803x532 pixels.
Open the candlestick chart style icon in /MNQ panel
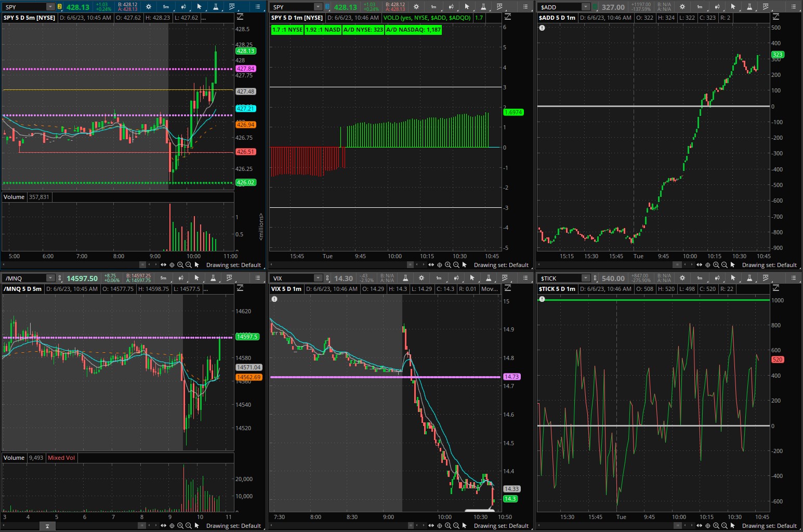(180, 278)
